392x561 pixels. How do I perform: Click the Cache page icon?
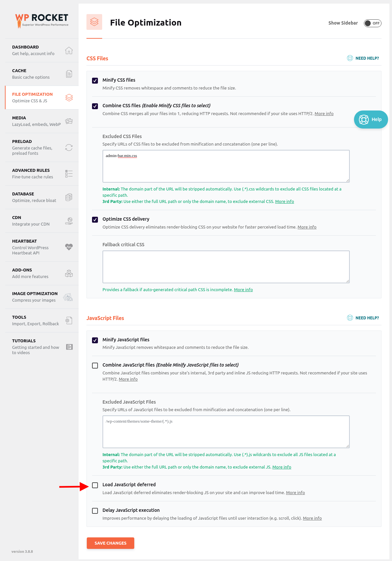[x=69, y=74]
